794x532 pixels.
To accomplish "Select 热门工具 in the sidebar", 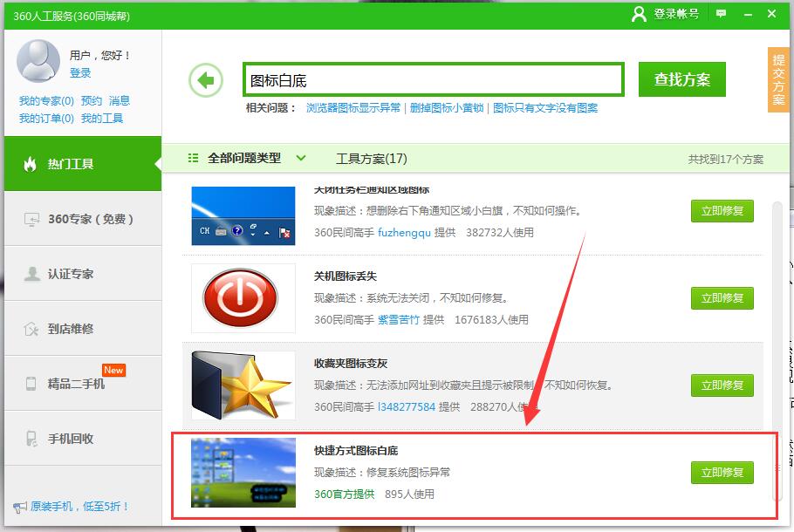I will (82, 164).
